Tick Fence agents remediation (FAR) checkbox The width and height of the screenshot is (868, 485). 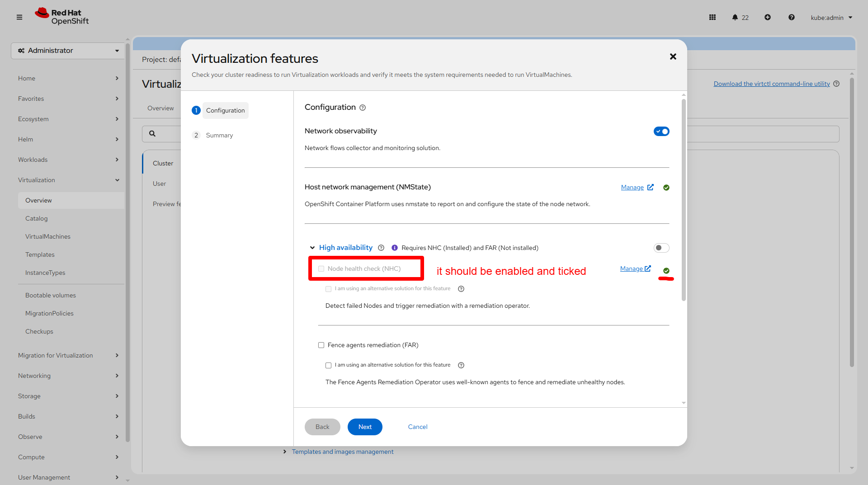(321, 345)
